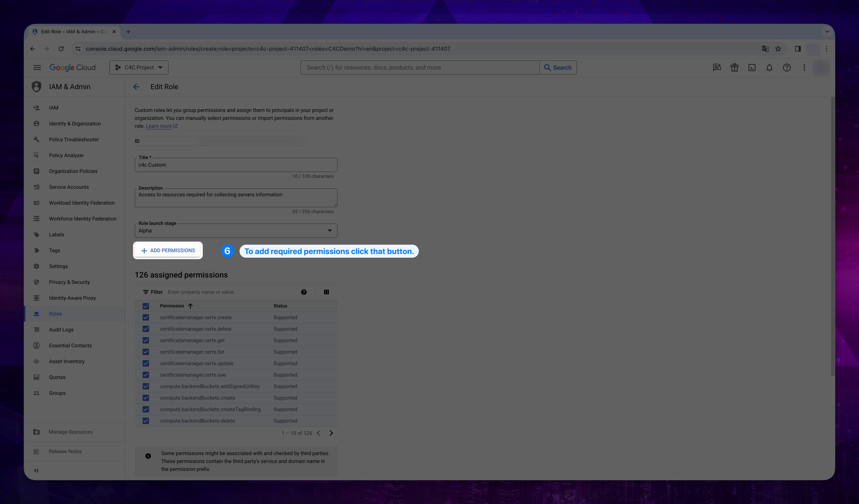Go back using the Edit Role arrow
Image resolution: width=859 pixels, height=504 pixels.
point(136,87)
